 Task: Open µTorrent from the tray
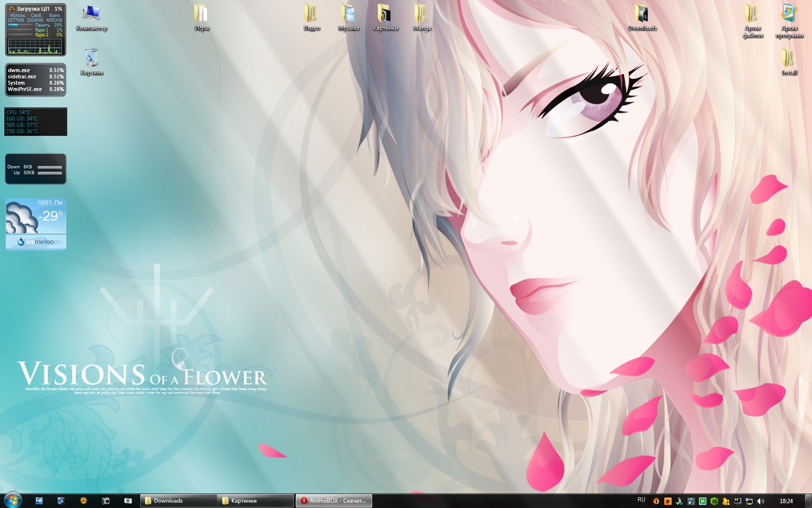[x=702, y=501]
